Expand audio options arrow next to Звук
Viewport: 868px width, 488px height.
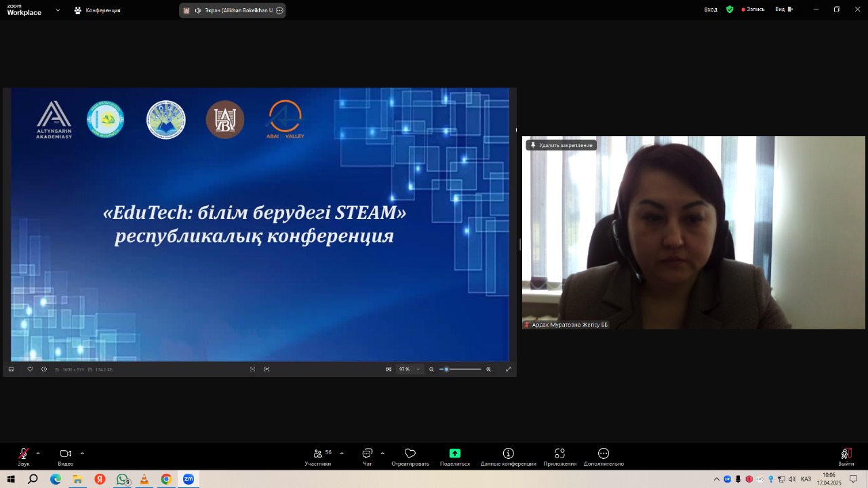pos(38,453)
